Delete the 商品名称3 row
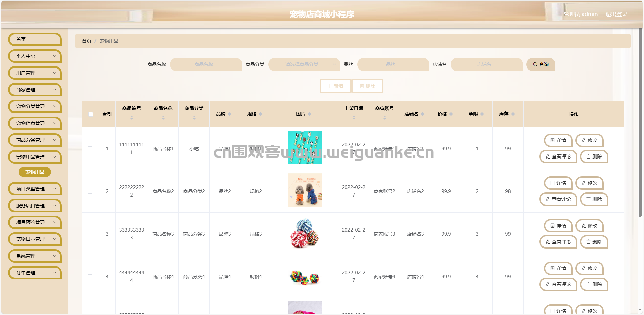 (x=594, y=242)
